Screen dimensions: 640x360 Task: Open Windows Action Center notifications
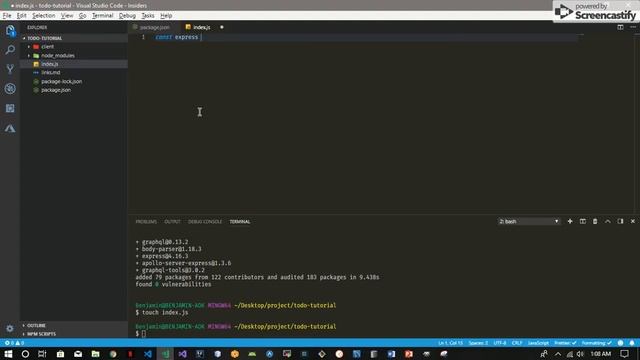click(624, 354)
